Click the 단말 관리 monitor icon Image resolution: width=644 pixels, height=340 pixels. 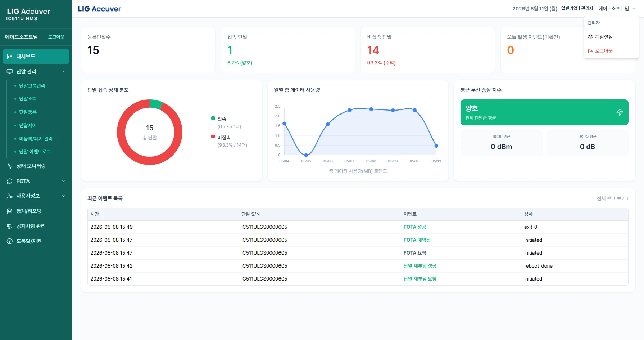coord(10,72)
